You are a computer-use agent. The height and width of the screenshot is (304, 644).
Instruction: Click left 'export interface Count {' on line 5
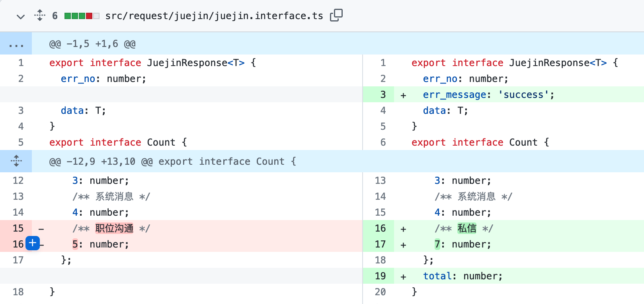point(118,142)
